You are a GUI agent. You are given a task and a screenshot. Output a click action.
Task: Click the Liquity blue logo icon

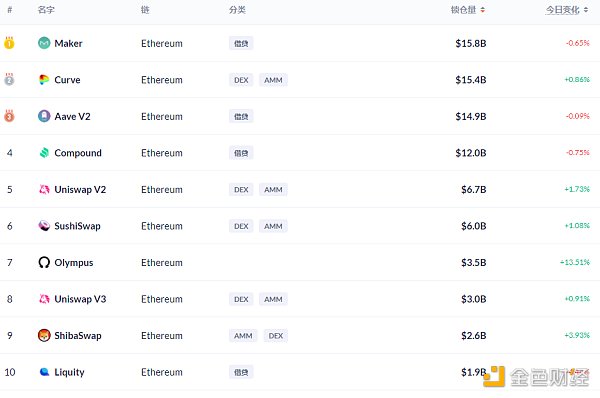coord(44,372)
